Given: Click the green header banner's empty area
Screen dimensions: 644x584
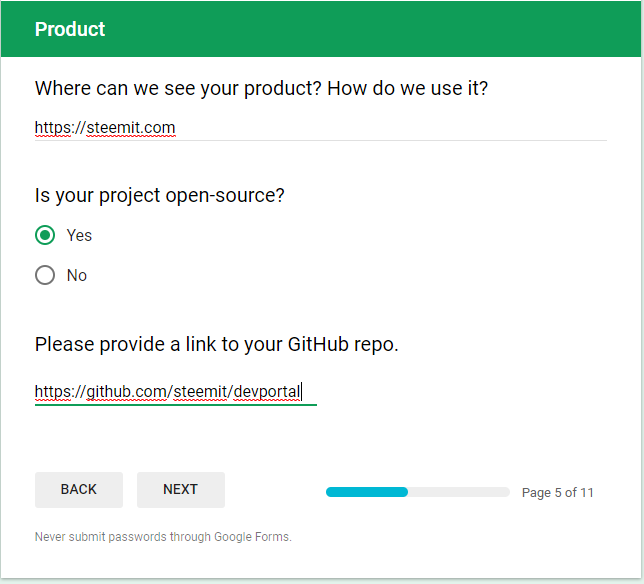Looking at the screenshot, I should click(x=370, y=29).
